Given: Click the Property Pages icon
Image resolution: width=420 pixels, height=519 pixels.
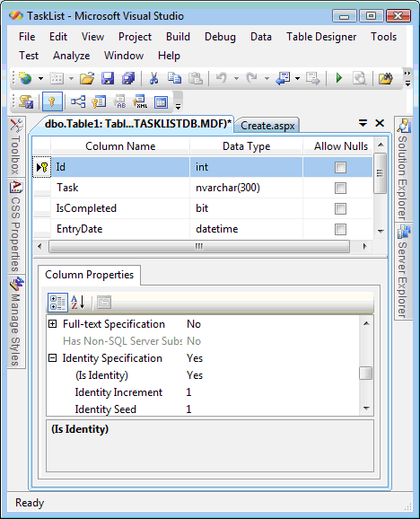Looking at the screenshot, I should (x=104, y=303).
